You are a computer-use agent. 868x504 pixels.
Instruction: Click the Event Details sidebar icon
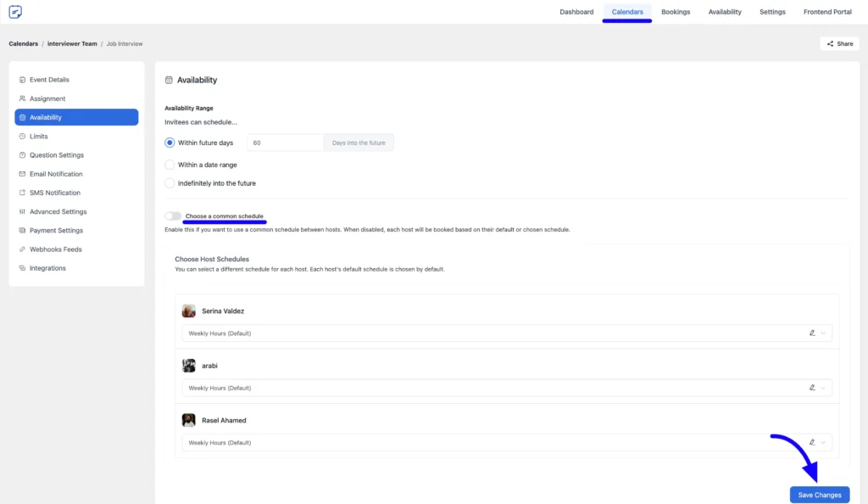(22, 80)
